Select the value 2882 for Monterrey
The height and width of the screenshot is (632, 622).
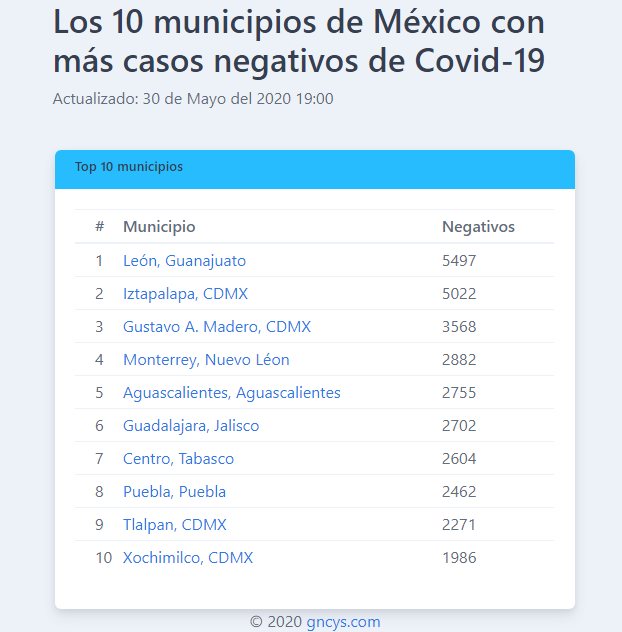459,360
